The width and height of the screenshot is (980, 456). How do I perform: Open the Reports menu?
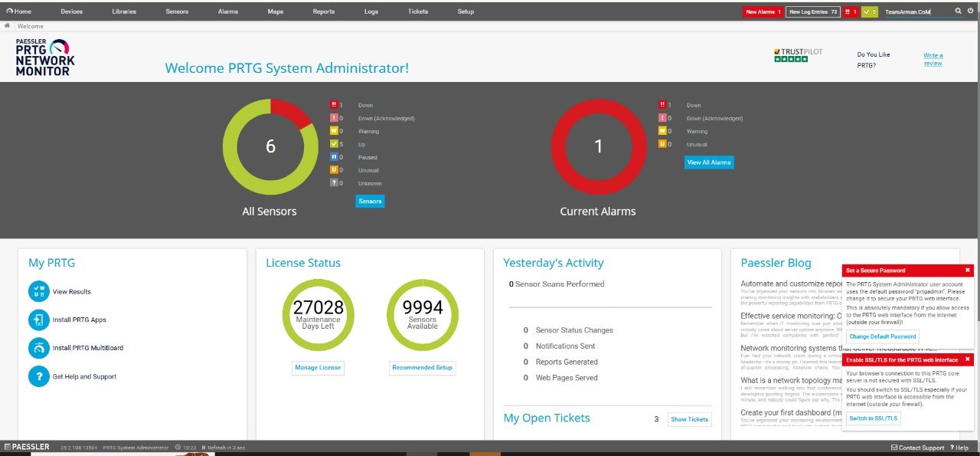pos(324,11)
